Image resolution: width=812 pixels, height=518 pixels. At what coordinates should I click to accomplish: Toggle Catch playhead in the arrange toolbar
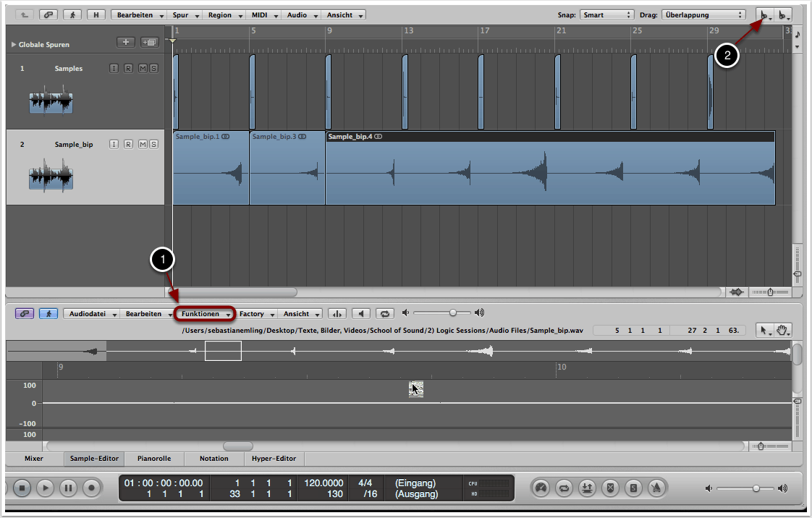(x=72, y=14)
